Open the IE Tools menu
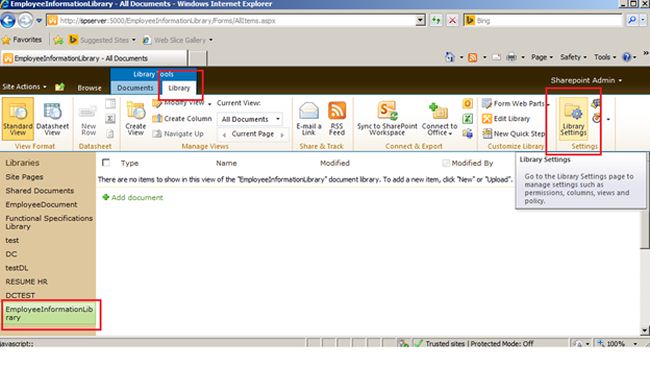 [x=605, y=57]
